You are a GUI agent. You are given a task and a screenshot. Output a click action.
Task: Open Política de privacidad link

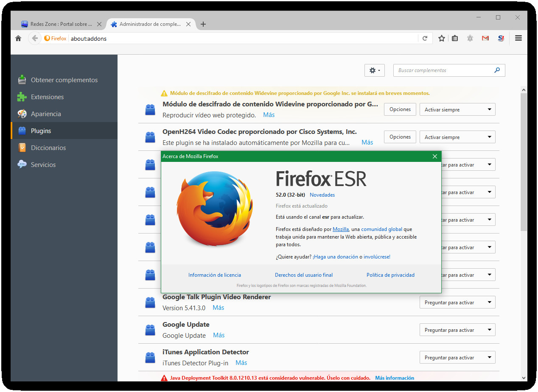click(390, 275)
